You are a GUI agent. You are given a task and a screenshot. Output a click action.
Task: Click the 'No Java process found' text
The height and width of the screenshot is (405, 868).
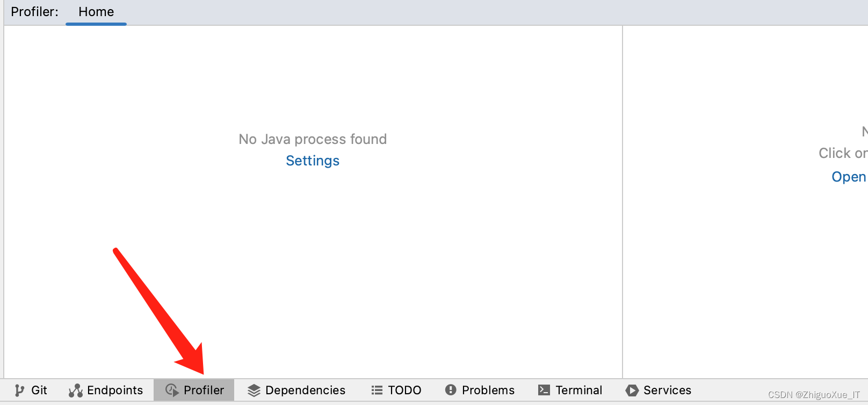click(x=313, y=139)
